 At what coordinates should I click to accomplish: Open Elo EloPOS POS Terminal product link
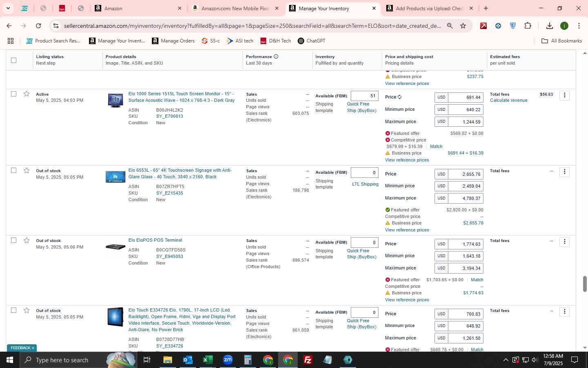tap(155, 240)
